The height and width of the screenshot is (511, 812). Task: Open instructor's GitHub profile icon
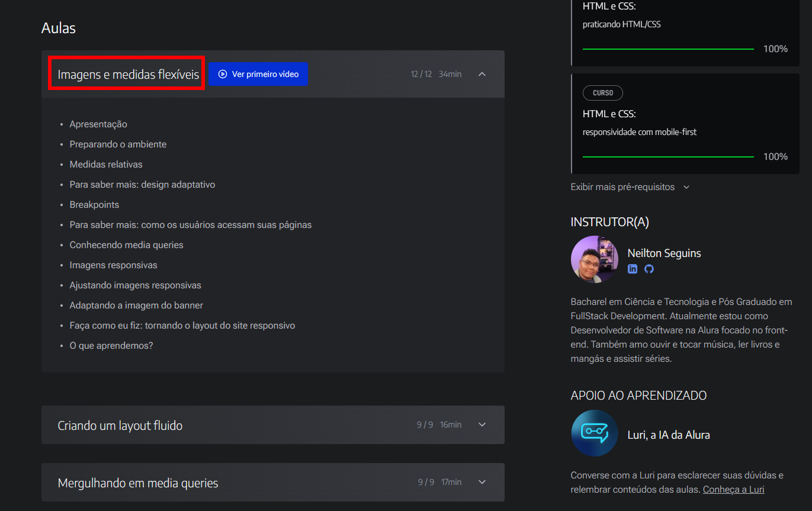[649, 269]
